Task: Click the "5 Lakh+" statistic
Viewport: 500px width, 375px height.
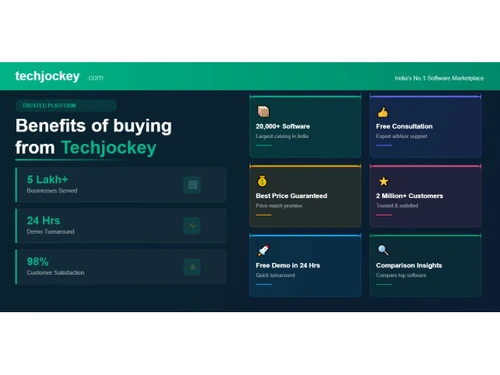Action: [x=47, y=180]
